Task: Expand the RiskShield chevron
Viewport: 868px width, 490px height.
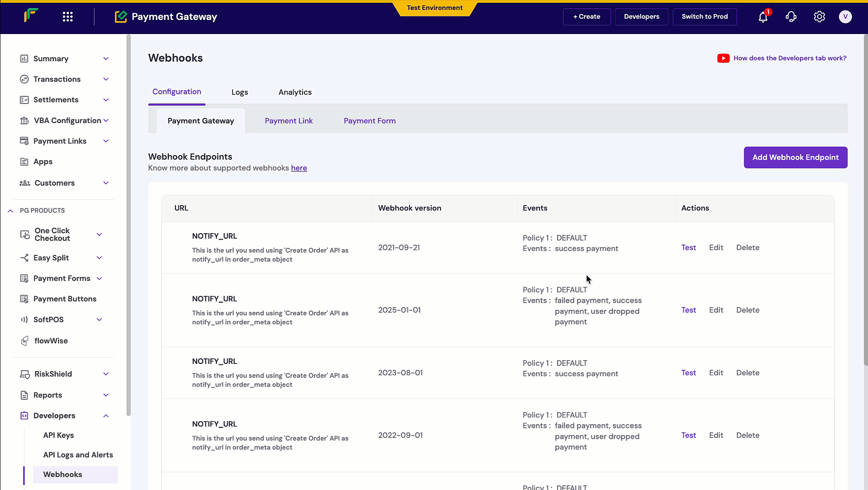Action: coord(106,374)
